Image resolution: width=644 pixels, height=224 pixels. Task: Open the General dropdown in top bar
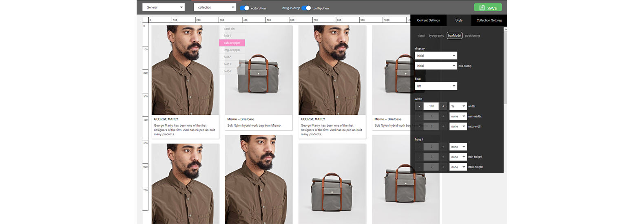coord(163,7)
